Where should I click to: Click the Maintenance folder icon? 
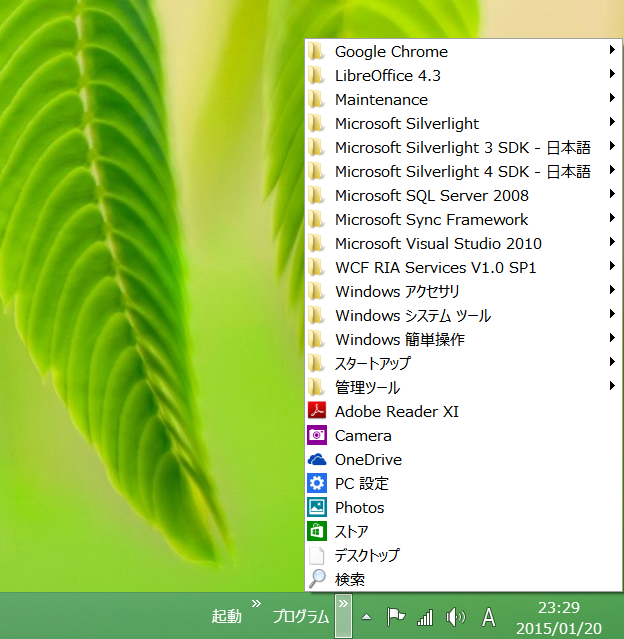(x=316, y=99)
